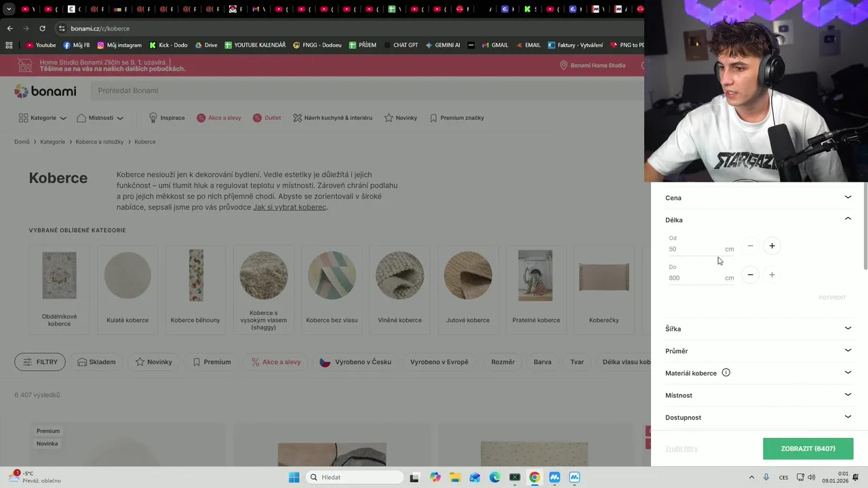868x488 pixels.
Task: Click the Bonami logo
Action: [45, 91]
